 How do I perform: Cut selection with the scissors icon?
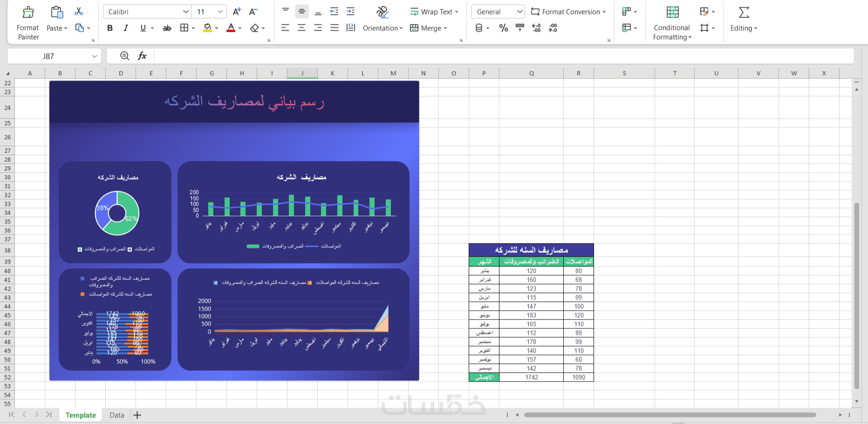[79, 11]
